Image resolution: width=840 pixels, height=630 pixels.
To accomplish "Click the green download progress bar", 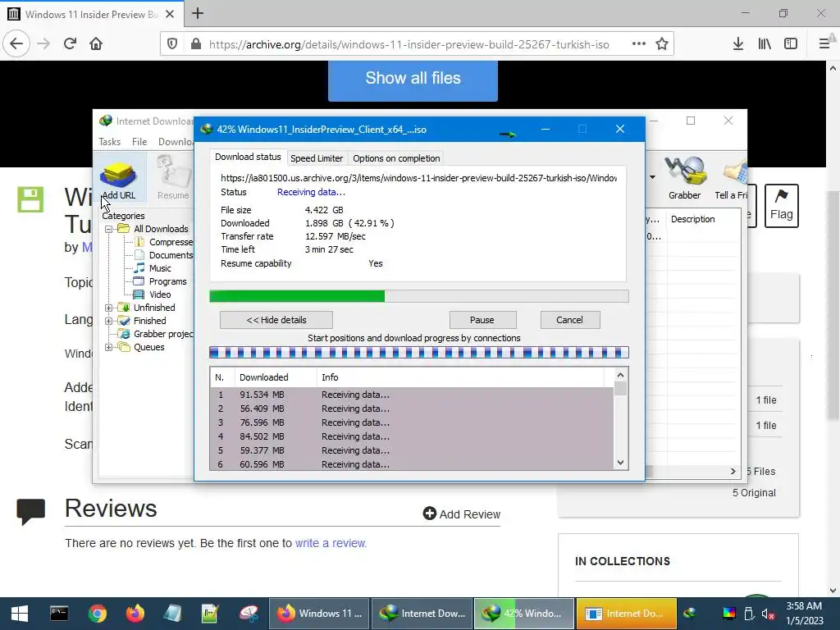I will [418, 296].
